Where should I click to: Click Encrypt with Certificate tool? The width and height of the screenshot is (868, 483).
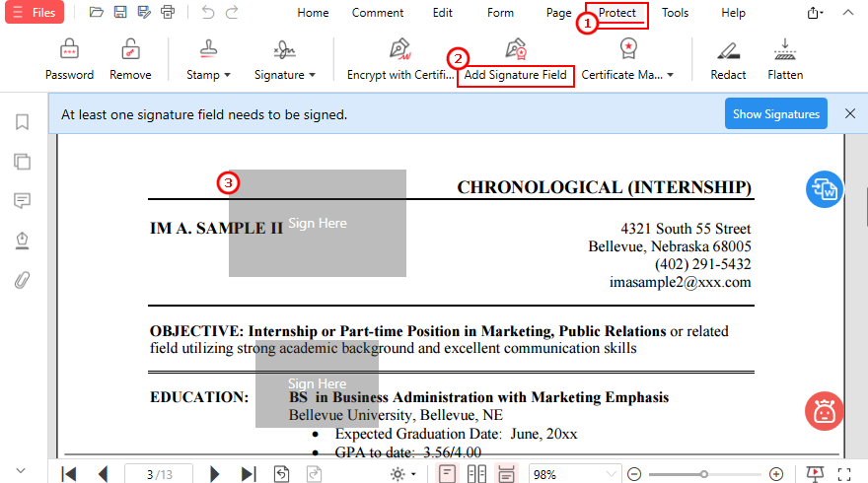(400, 60)
